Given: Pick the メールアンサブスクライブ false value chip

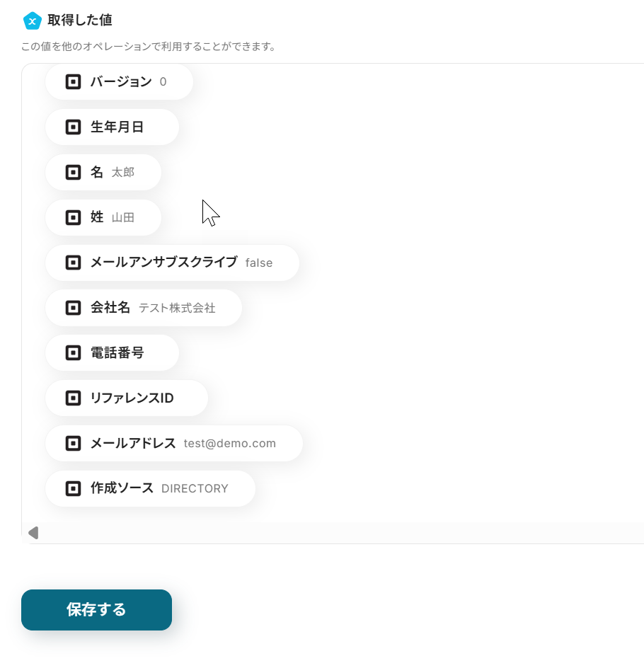Looking at the screenshot, I should coord(172,263).
